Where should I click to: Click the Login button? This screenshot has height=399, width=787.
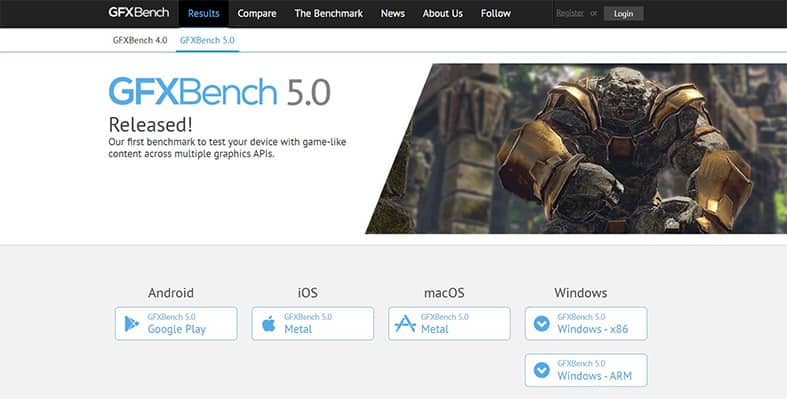[x=623, y=14]
